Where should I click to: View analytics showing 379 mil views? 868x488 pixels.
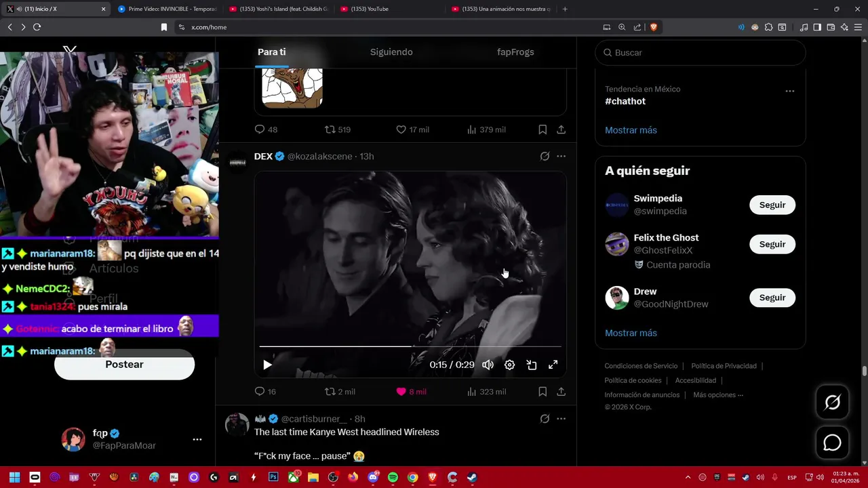pos(486,129)
